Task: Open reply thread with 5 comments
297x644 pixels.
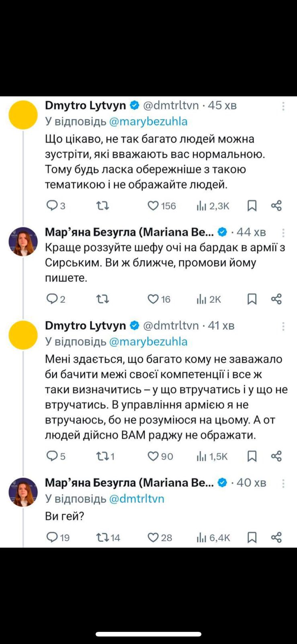Action: (x=53, y=456)
